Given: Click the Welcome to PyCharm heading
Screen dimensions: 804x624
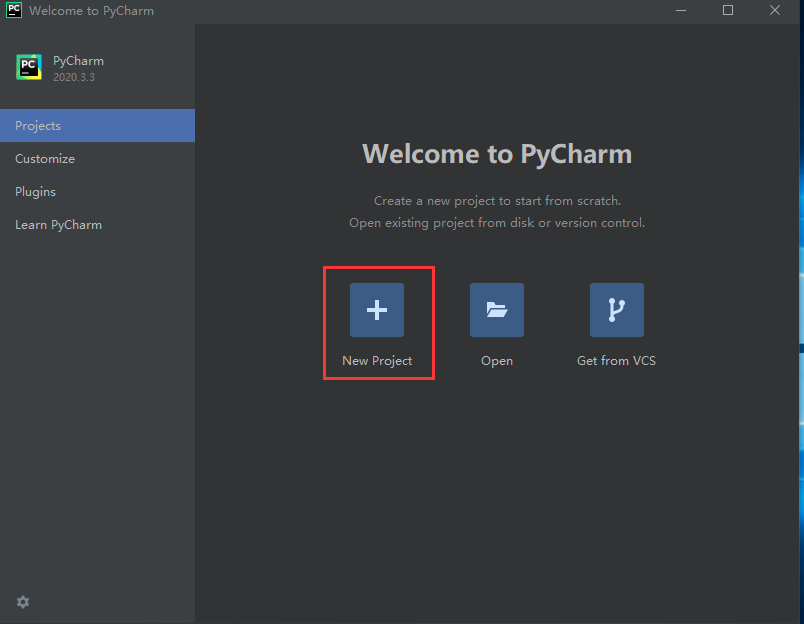Looking at the screenshot, I should (497, 154).
